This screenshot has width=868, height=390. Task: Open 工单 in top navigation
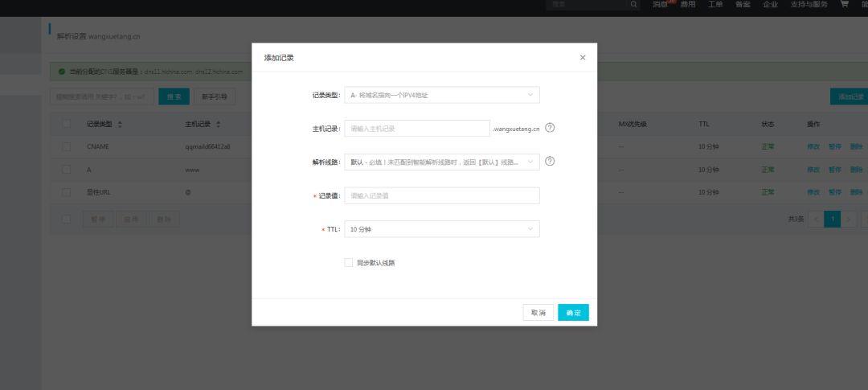click(x=715, y=5)
